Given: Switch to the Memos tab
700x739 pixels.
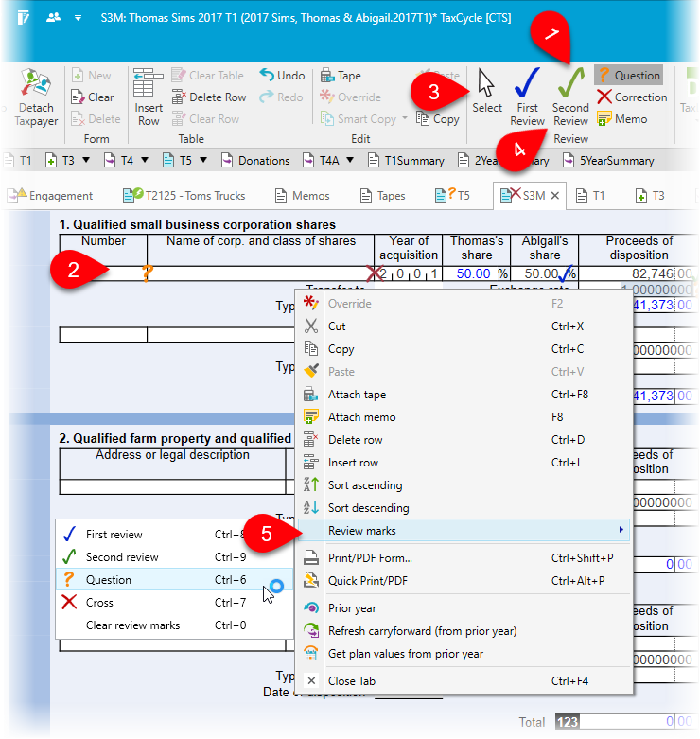Looking at the screenshot, I should (303, 196).
